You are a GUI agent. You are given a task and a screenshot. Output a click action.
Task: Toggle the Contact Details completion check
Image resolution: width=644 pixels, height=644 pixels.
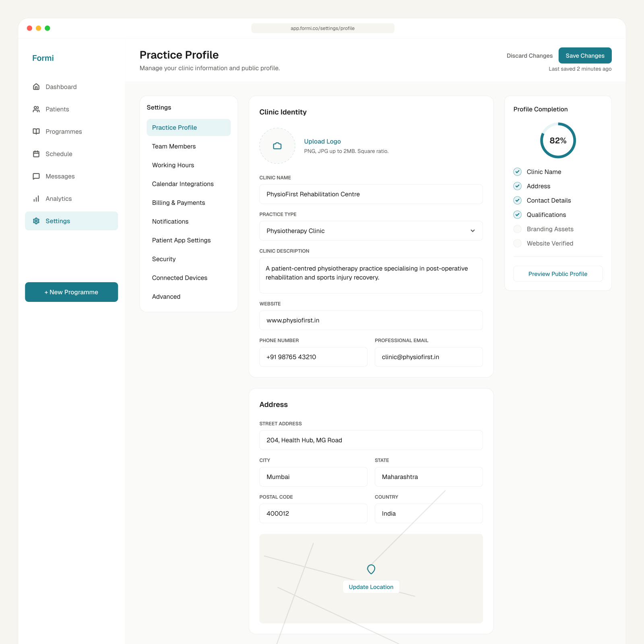point(518,200)
